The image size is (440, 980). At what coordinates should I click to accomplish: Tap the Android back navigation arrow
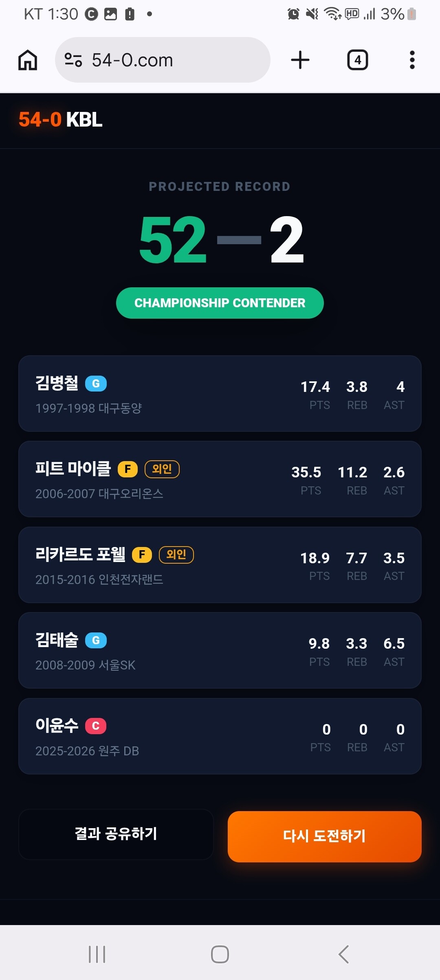[x=343, y=954]
